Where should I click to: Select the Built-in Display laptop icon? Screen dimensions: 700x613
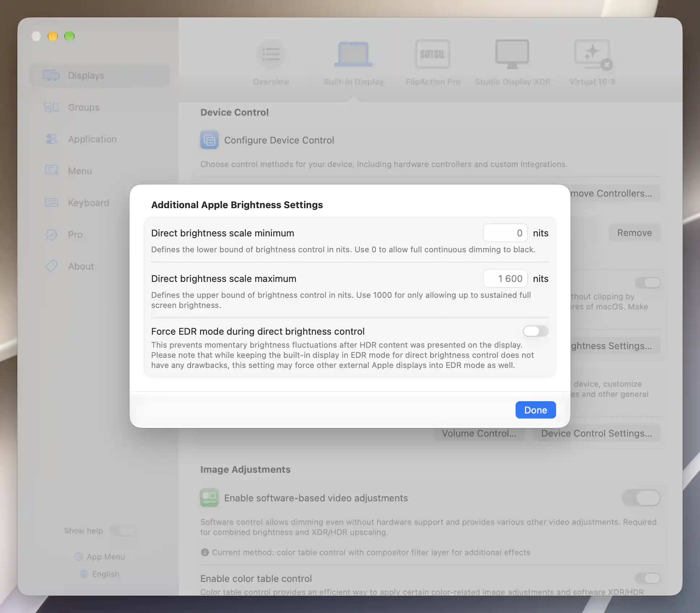point(353,54)
